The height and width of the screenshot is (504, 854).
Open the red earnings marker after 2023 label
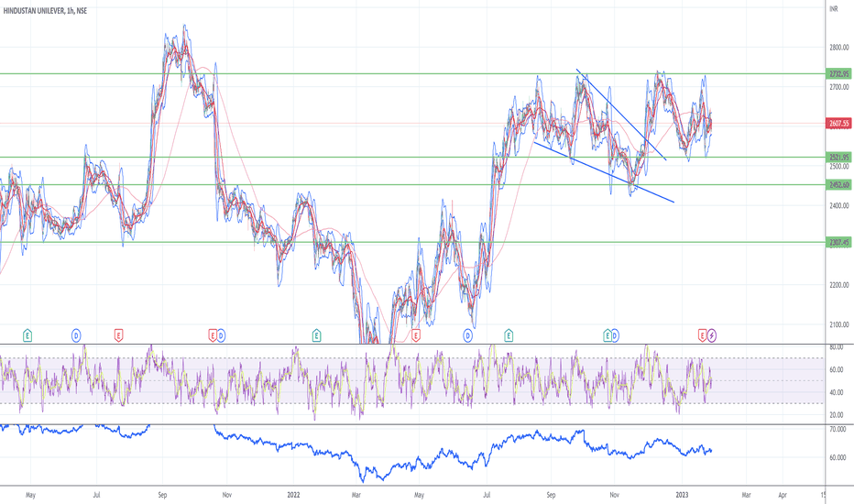tap(703, 335)
